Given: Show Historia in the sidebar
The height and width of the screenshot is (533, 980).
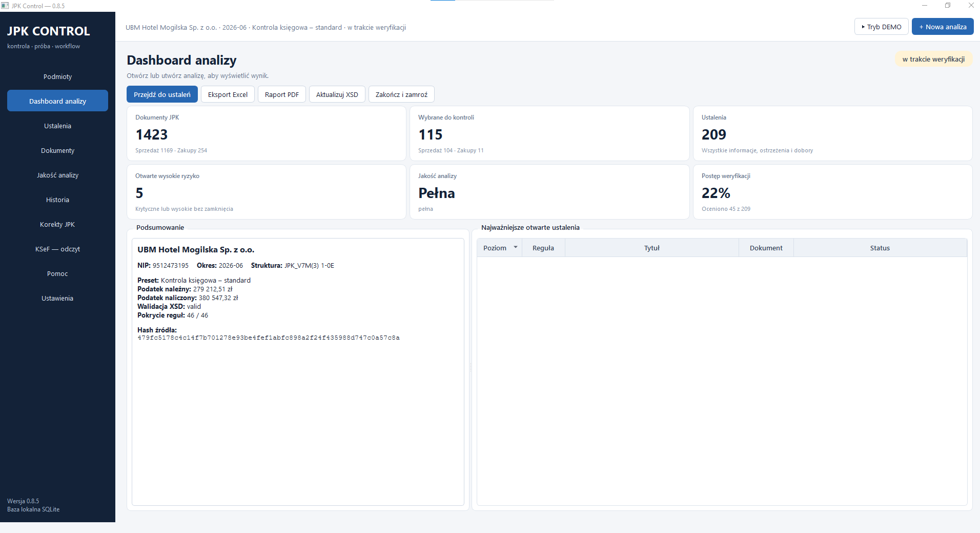Looking at the screenshot, I should (57, 200).
